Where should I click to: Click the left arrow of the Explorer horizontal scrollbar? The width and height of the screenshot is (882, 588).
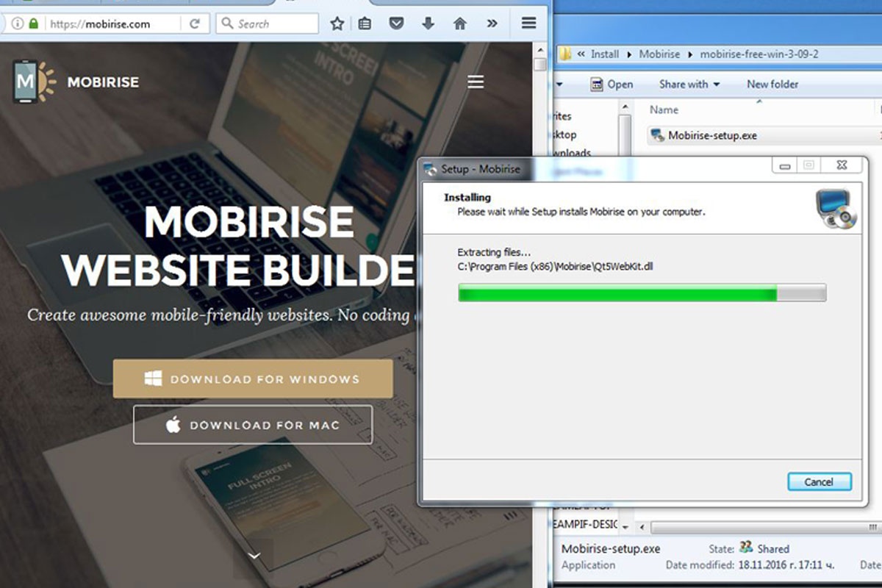pyautogui.click(x=642, y=528)
